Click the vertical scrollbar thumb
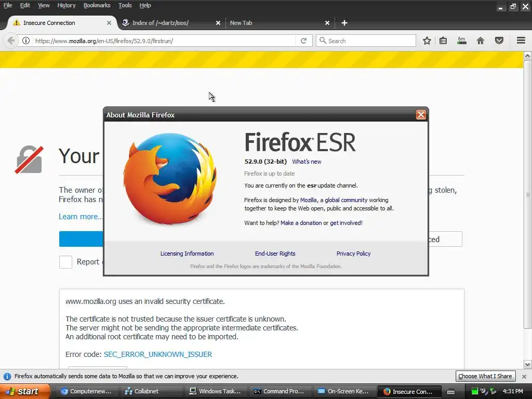The image size is (532, 399). 528,194
